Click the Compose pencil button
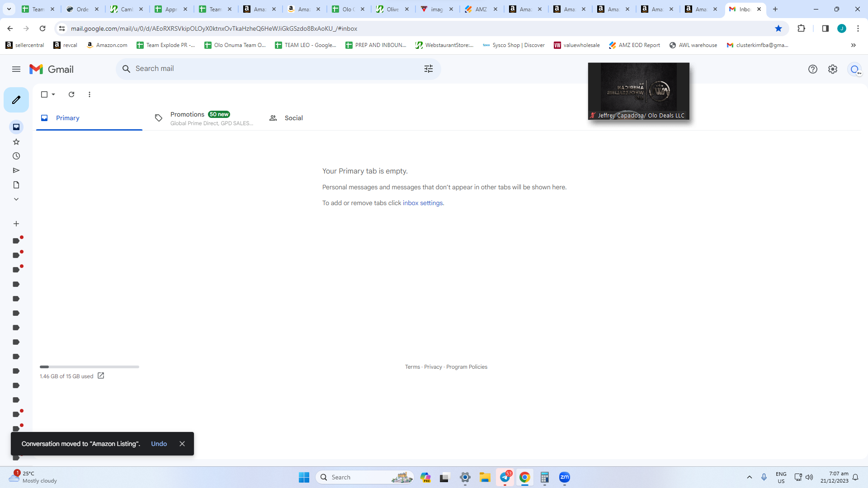The width and height of the screenshot is (868, 488). click(x=16, y=100)
